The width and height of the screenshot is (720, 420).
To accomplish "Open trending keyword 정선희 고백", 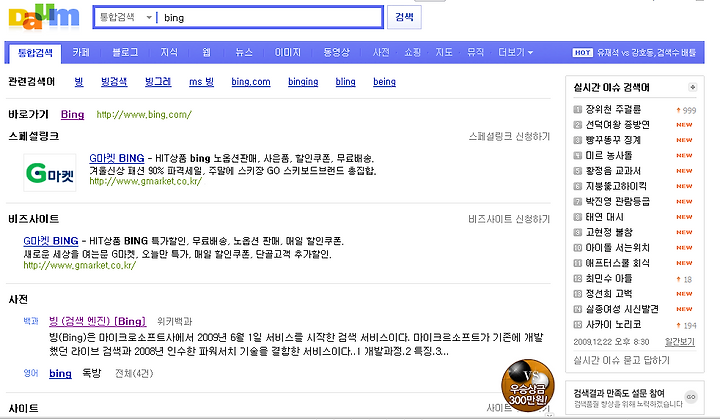I will 608,294.
